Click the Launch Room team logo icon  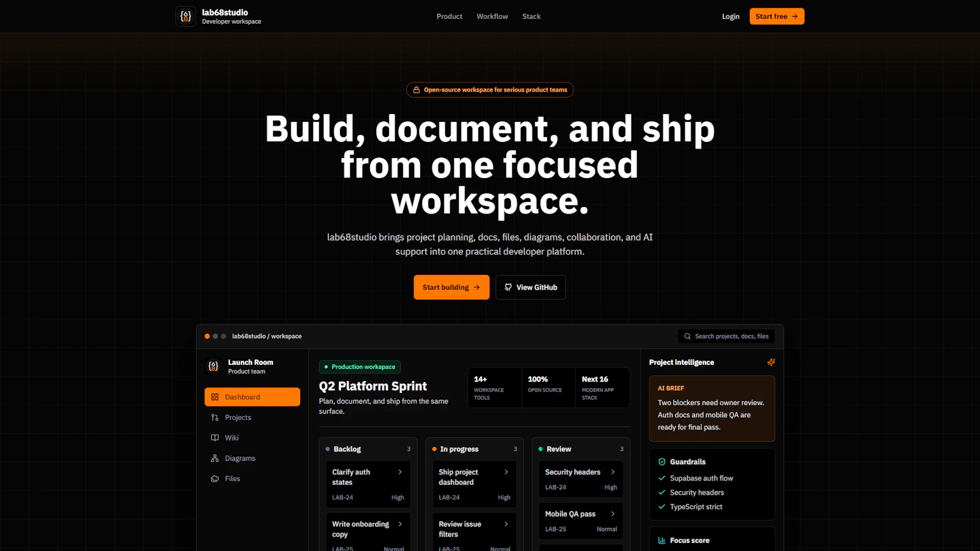pyautogui.click(x=213, y=366)
